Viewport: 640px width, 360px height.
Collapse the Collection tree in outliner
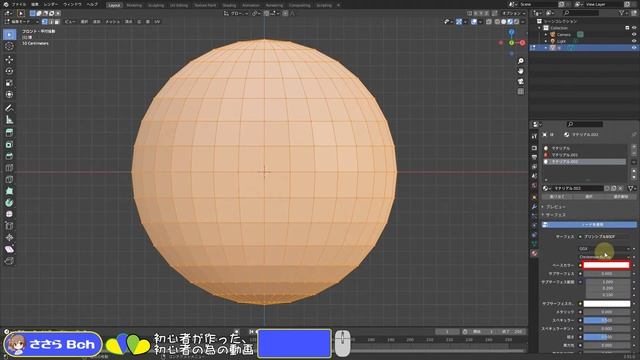(x=540, y=28)
